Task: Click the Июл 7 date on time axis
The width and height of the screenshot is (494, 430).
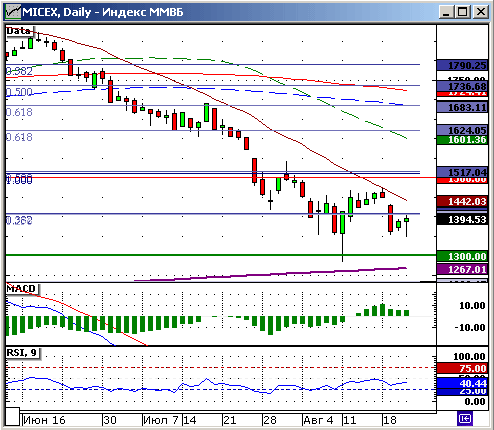Action: pos(161,420)
